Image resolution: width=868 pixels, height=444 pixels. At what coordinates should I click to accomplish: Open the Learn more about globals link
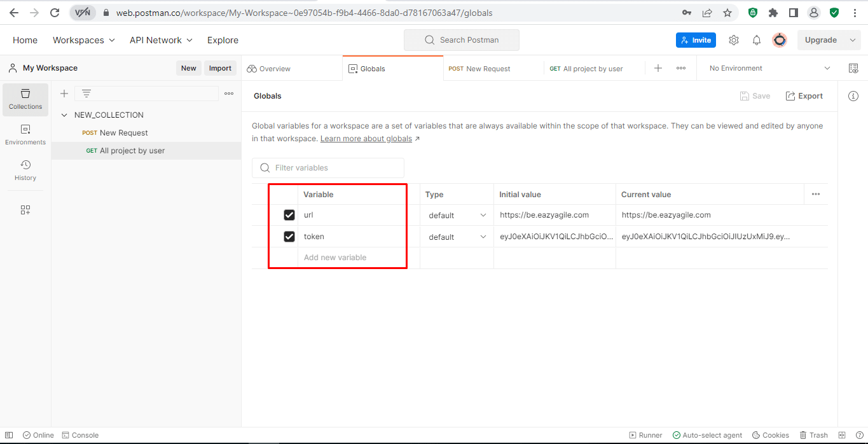(366, 139)
